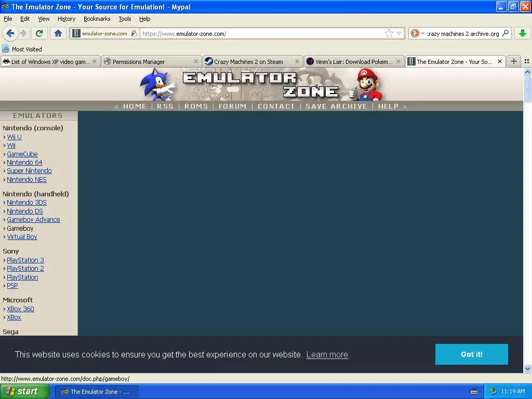Open the PlayStation 2 link
532x399 pixels.
pyautogui.click(x=25, y=269)
